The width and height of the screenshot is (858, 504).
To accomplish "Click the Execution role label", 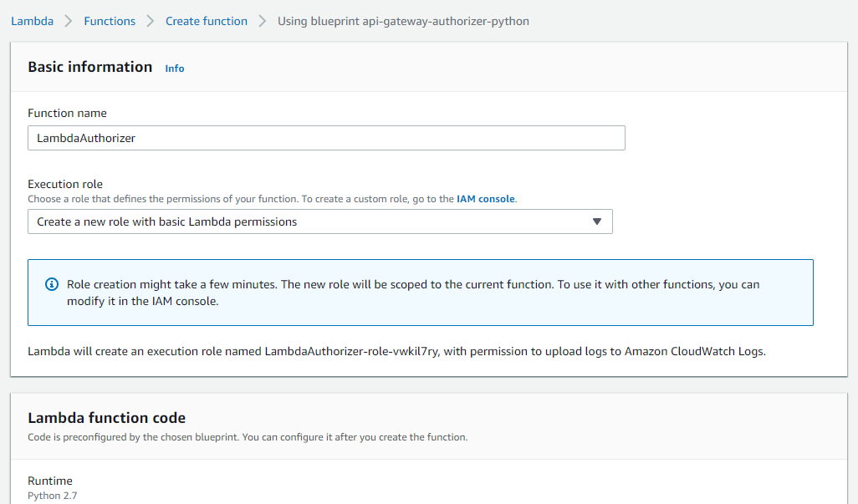I will pyautogui.click(x=65, y=184).
